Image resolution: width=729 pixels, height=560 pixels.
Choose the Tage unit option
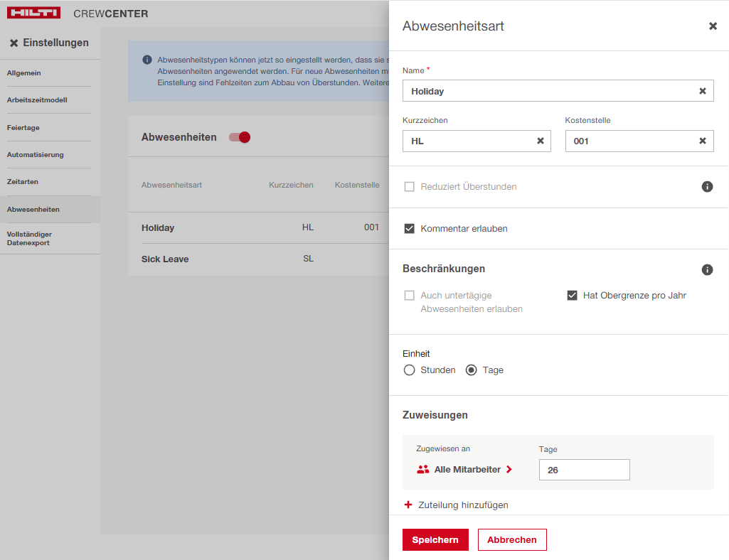pyautogui.click(x=471, y=370)
